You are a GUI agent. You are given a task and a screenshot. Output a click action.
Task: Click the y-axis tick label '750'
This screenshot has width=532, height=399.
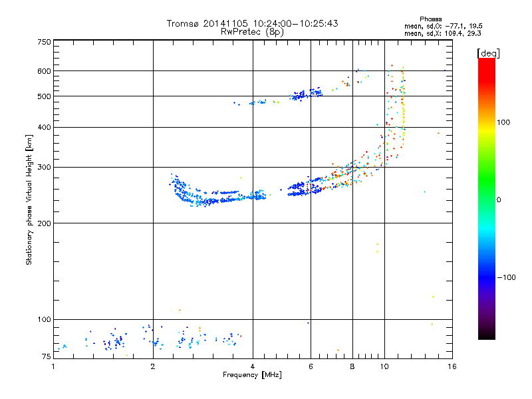[44, 42]
